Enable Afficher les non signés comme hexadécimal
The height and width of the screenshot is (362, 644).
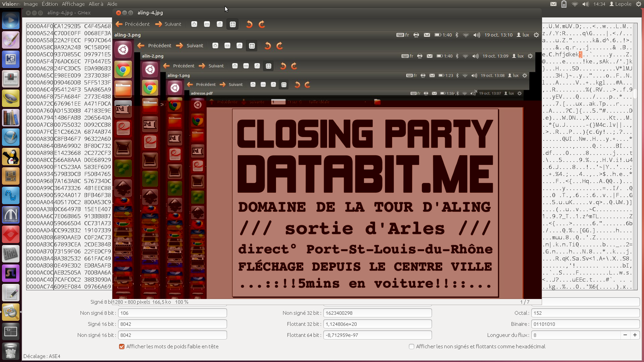[x=412, y=347]
